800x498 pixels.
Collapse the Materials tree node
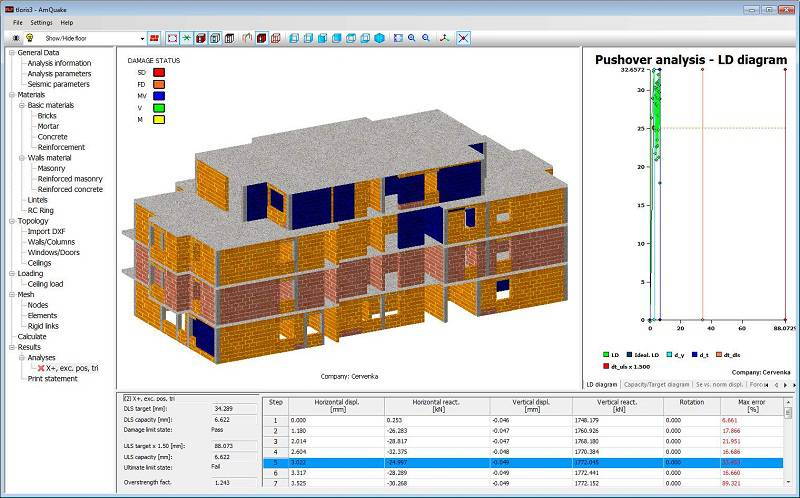[12, 95]
